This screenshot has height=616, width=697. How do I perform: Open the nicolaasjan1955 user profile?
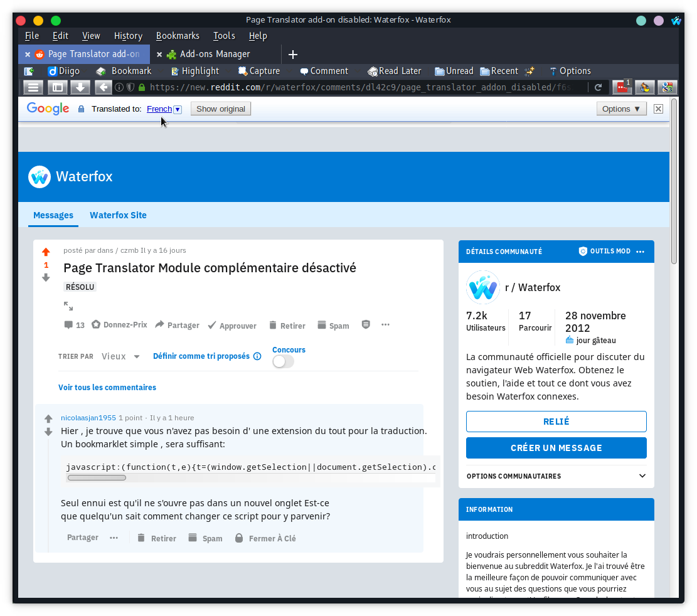tap(88, 418)
